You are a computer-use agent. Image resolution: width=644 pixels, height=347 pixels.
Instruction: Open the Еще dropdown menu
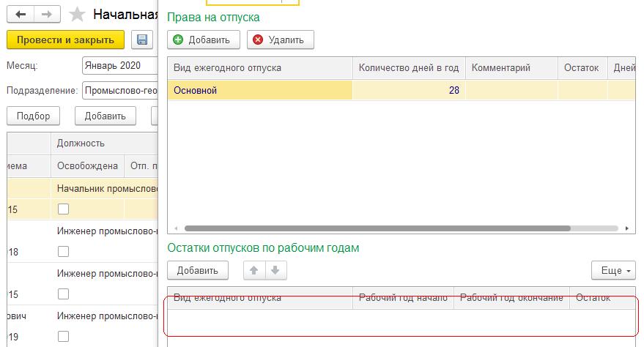[614, 270]
